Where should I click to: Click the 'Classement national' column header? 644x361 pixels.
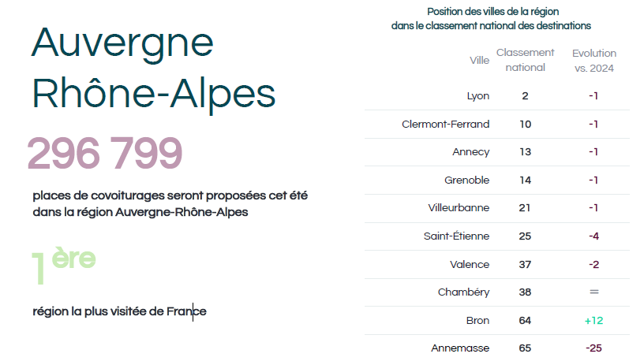[526, 60]
